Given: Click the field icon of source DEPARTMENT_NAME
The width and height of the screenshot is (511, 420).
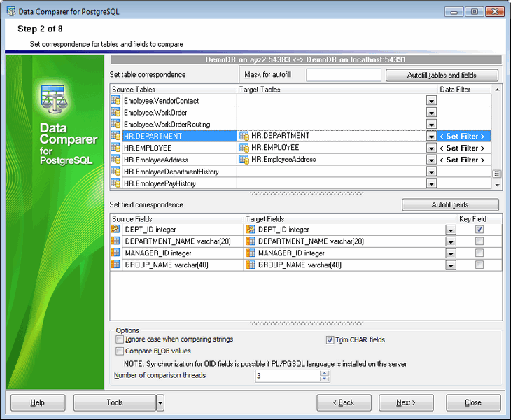Looking at the screenshot, I should coord(115,241).
